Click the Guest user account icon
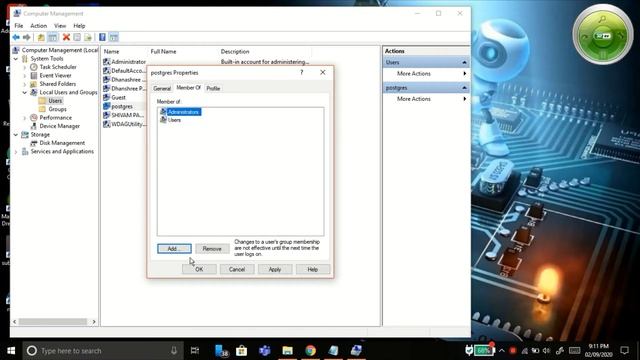This screenshot has width=640, height=360. point(107,97)
